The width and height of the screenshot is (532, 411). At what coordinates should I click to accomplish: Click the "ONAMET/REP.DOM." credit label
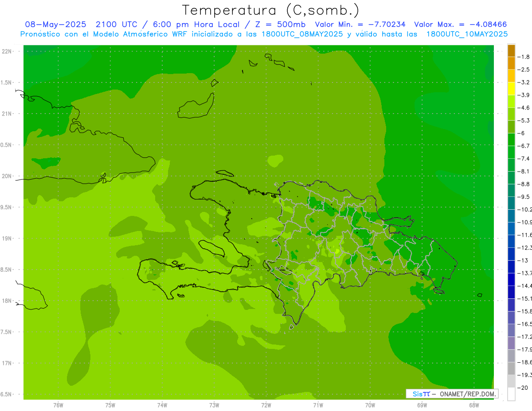click(x=467, y=394)
